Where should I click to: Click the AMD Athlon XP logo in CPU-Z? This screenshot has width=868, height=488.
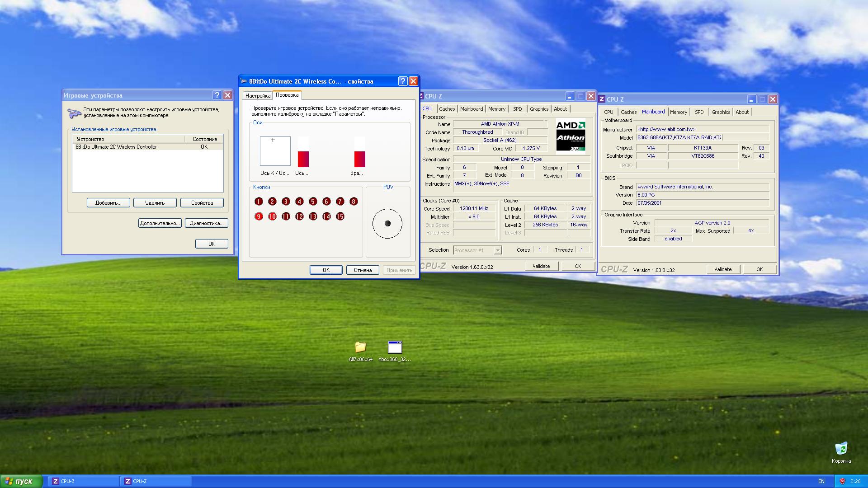(x=571, y=136)
